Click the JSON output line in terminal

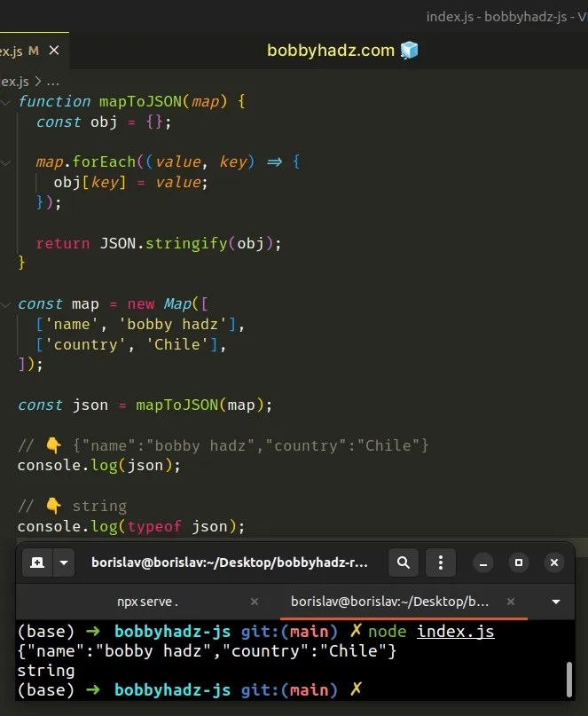207,651
